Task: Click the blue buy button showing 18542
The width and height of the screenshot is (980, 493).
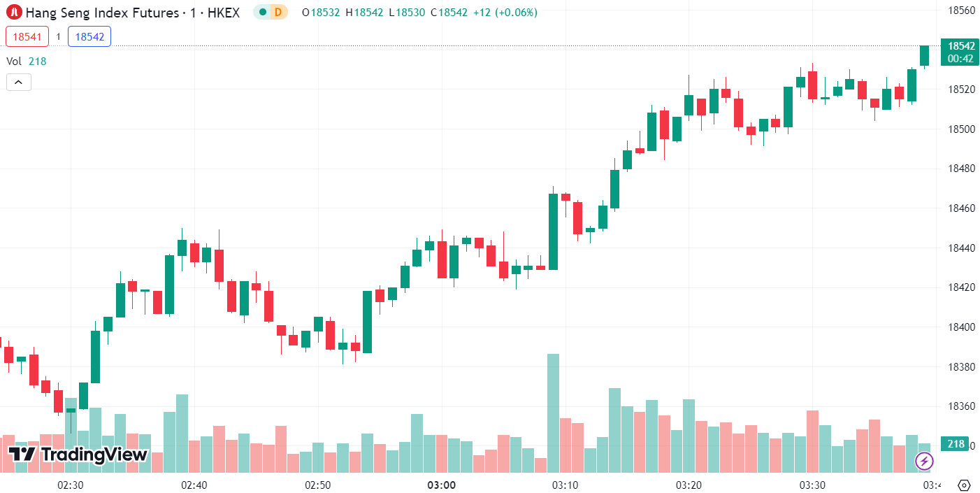Action: tap(89, 36)
